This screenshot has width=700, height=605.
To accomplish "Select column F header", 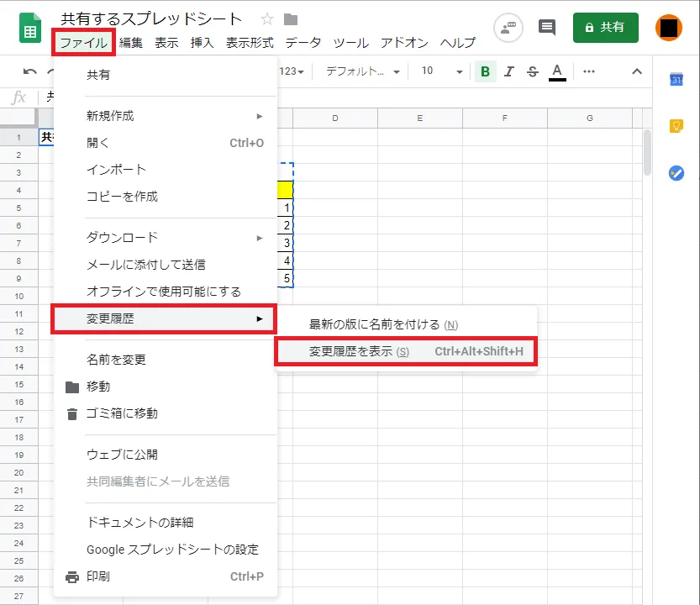I will click(x=505, y=118).
